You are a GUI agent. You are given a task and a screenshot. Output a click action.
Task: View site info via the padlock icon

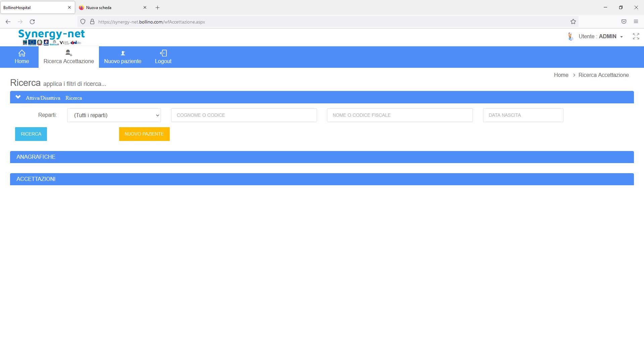point(92,22)
